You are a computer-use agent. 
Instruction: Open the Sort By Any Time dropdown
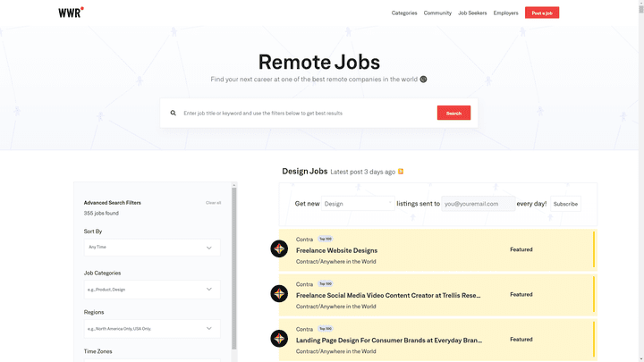152,248
